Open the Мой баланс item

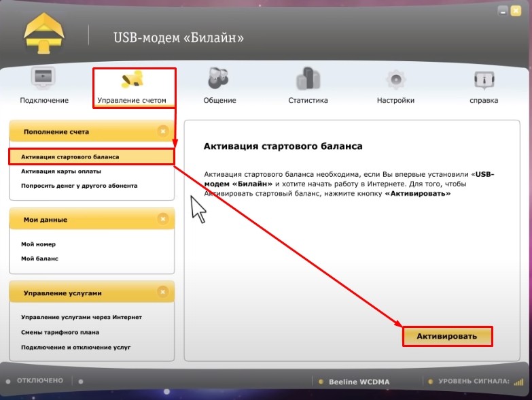(39, 259)
